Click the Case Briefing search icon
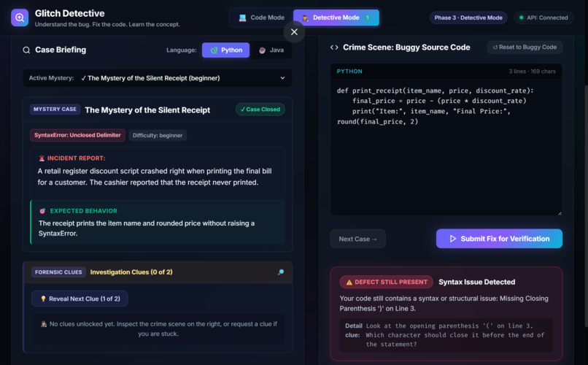Viewport: 588px width, 365px height. (x=26, y=50)
